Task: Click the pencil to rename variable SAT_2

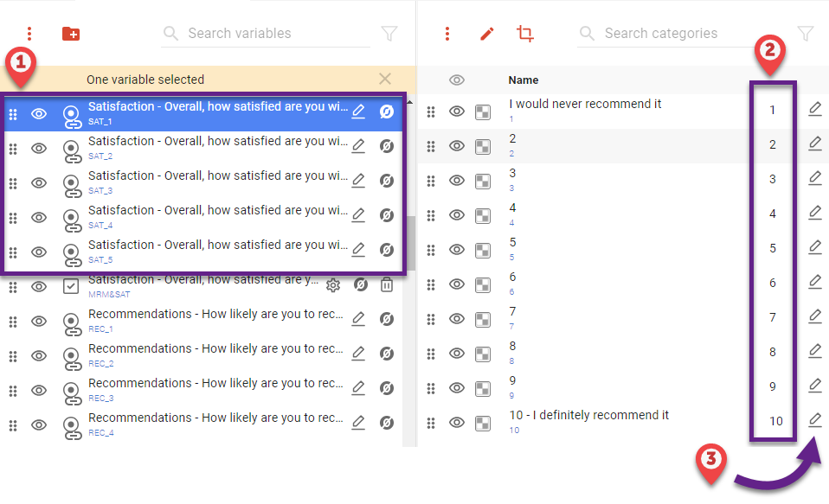Action: coord(358,145)
